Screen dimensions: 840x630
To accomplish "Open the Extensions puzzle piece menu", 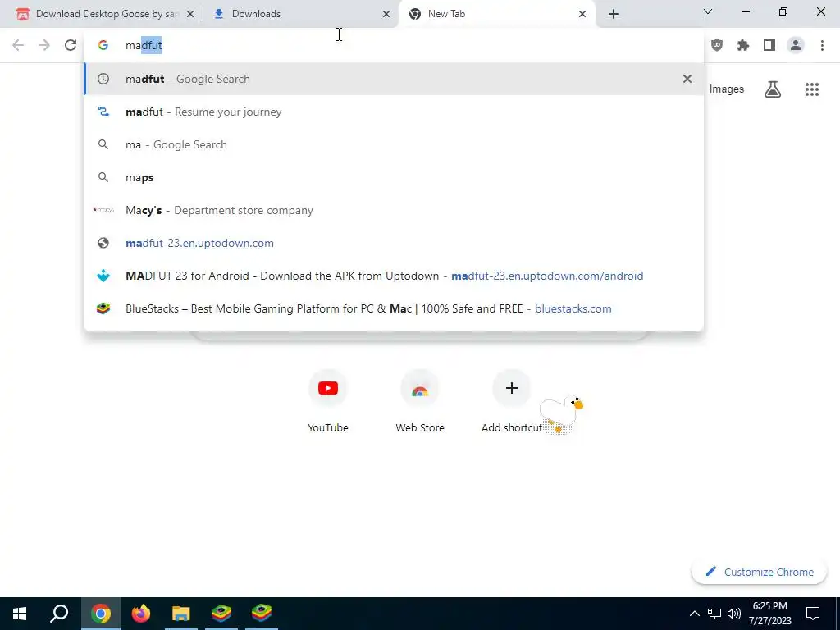I will (743, 46).
